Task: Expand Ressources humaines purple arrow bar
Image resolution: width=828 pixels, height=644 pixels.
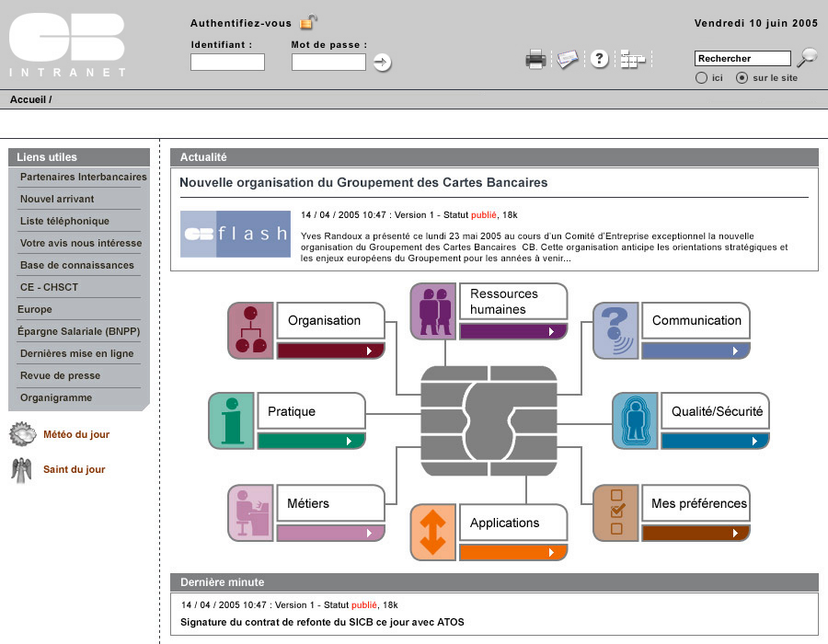Action: tap(513, 331)
